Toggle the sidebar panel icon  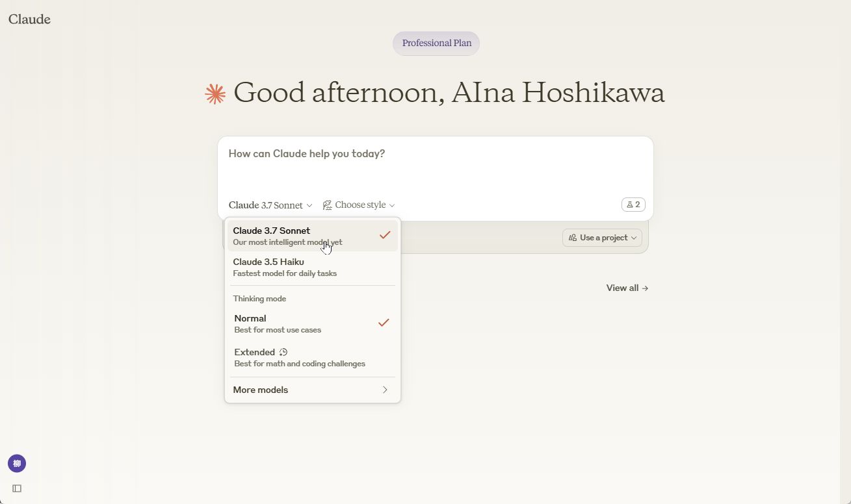17,488
